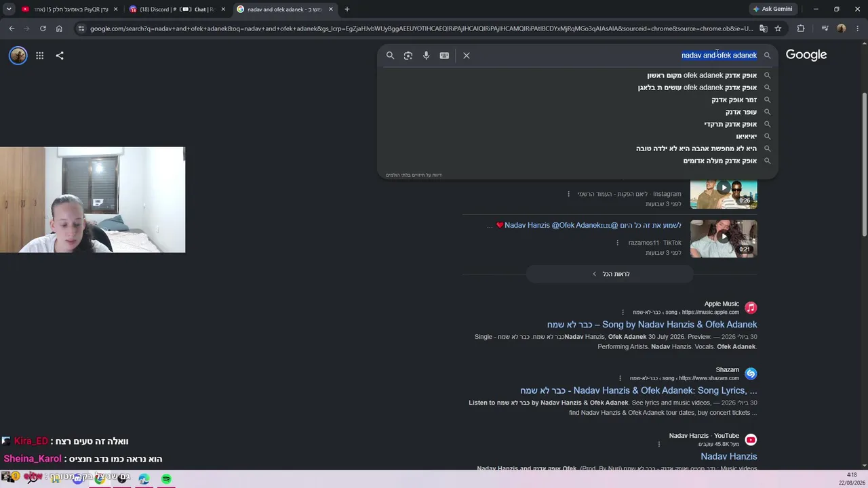The width and height of the screenshot is (868, 488).
Task: Reload the current page
Action: pyautogui.click(x=43, y=28)
